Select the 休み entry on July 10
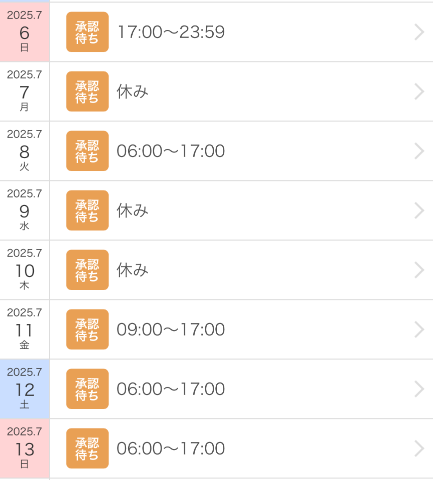 tap(132, 270)
